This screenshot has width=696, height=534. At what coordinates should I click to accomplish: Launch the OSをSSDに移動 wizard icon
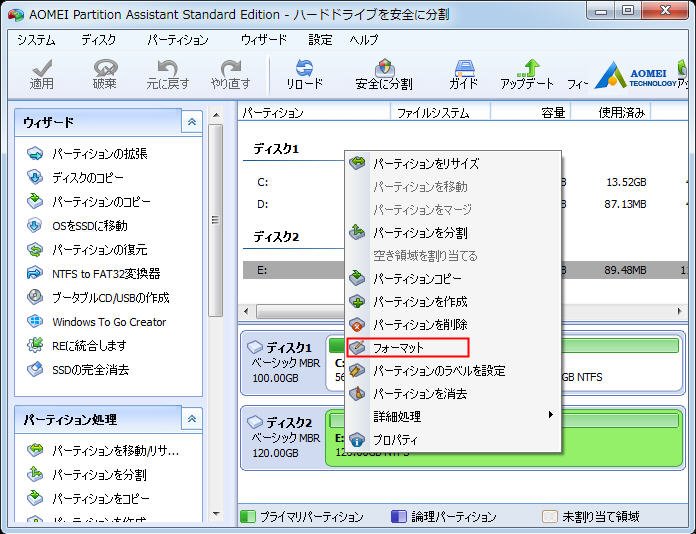pyautogui.click(x=35, y=225)
